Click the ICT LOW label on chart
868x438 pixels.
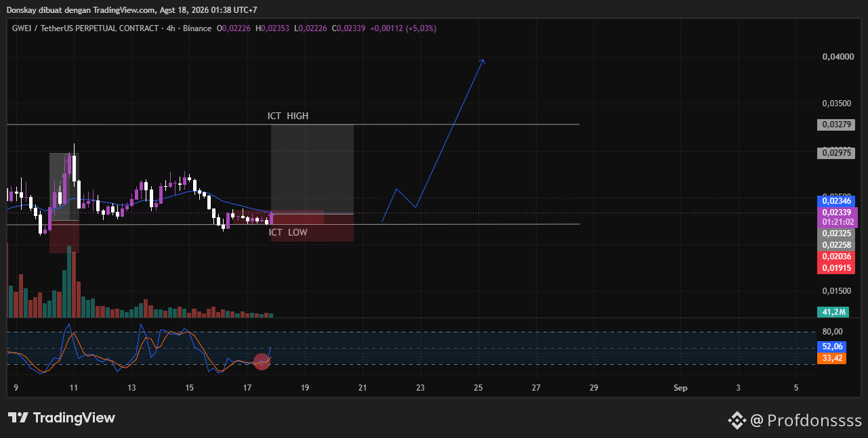288,232
